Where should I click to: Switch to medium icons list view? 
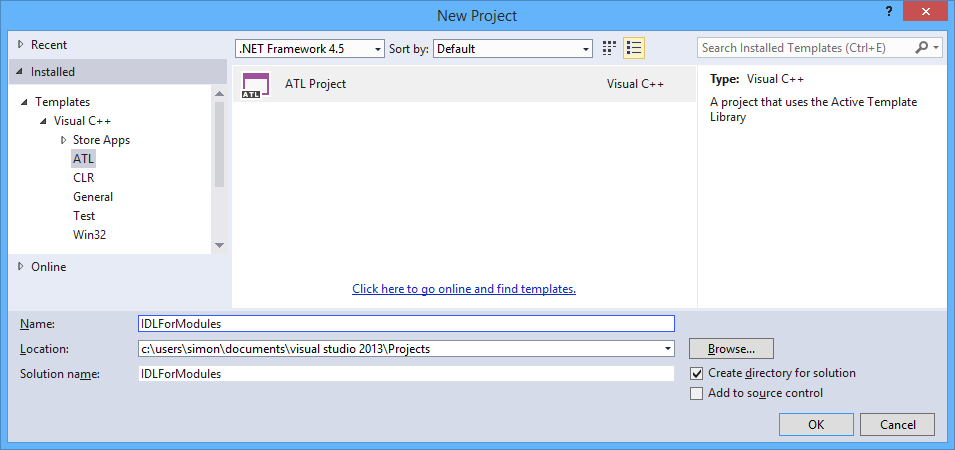[x=633, y=48]
